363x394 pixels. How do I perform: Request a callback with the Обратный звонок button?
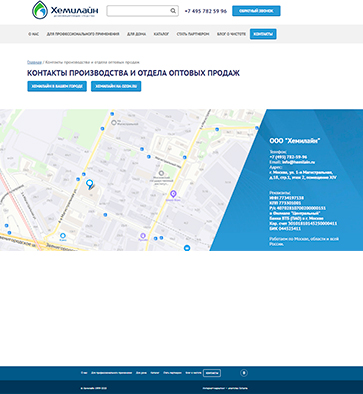pyautogui.click(x=256, y=11)
